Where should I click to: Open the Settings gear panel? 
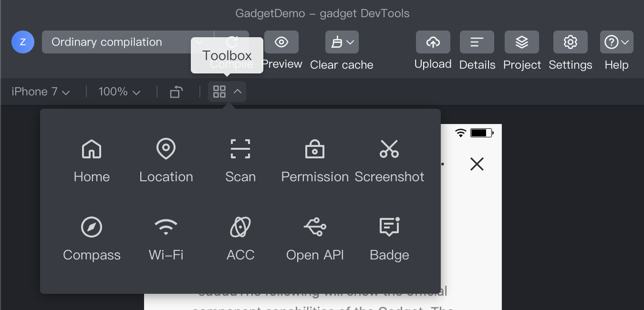point(570,42)
